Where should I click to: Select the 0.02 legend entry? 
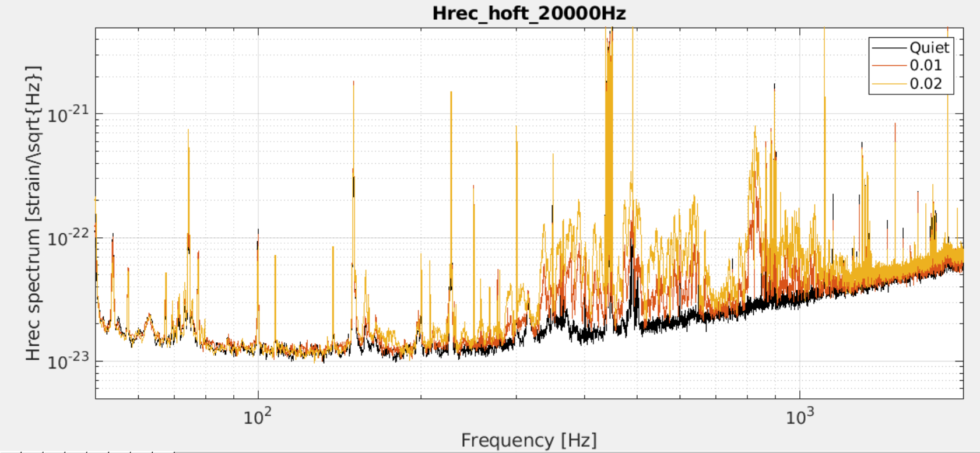pos(926,83)
